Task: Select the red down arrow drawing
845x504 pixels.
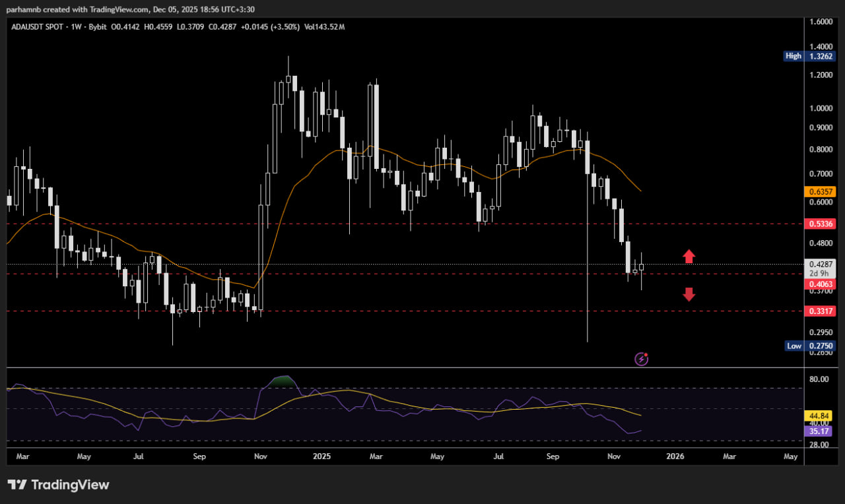Action: [689, 294]
